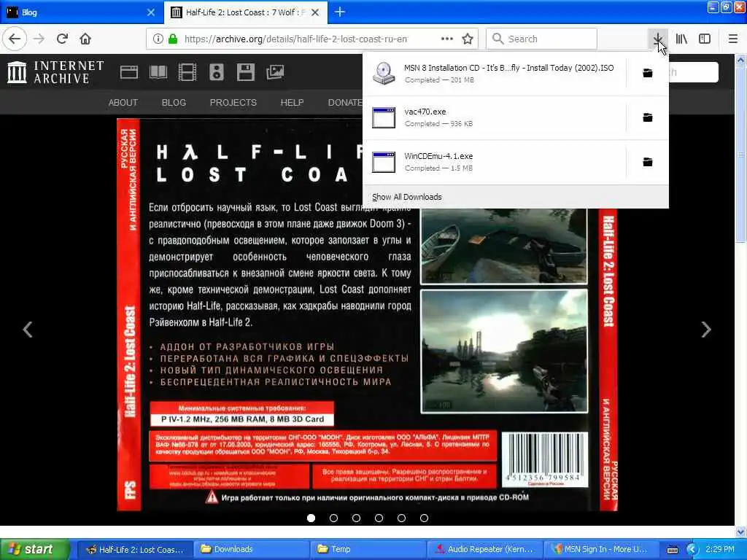Switch to MSN Sign In taskbar button
Image resolution: width=747 pixels, height=560 pixels.
pyautogui.click(x=601, y=549)
